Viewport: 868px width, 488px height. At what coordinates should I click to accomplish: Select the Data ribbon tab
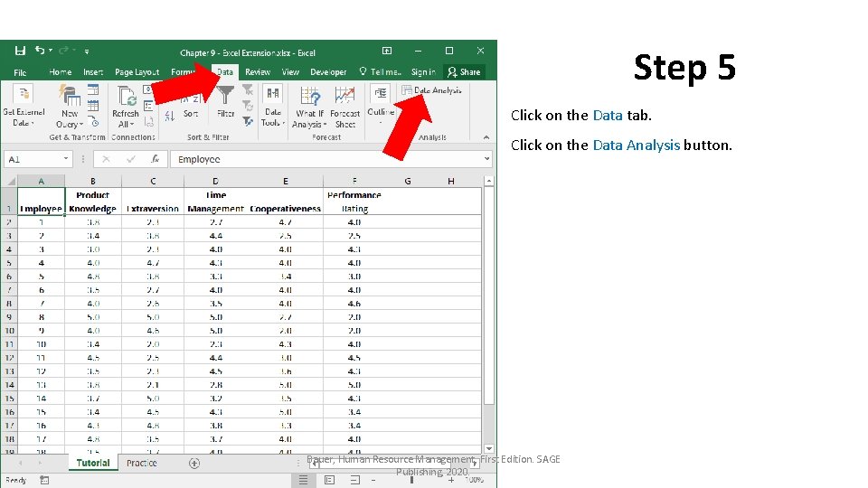coord(225,72)
